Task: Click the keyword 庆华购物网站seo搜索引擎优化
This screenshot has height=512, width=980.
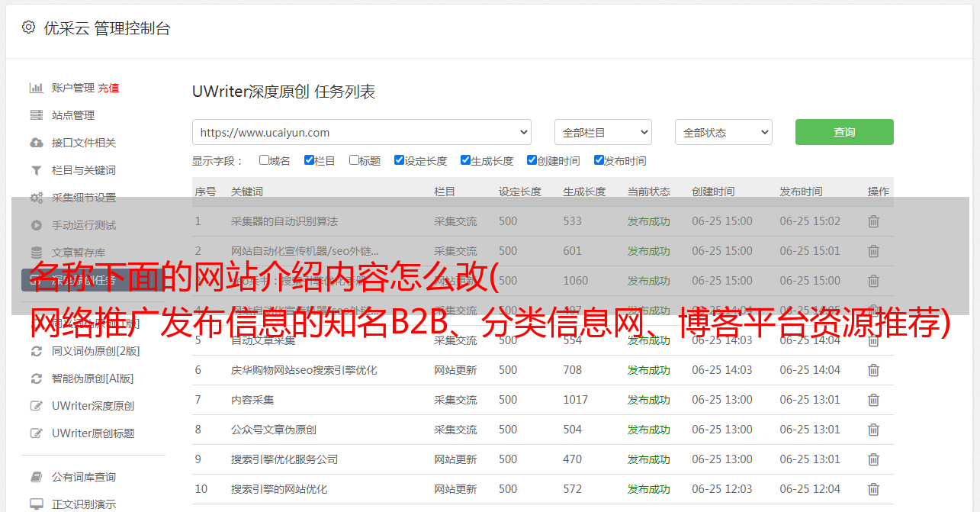Action: (x=304, y=370)
